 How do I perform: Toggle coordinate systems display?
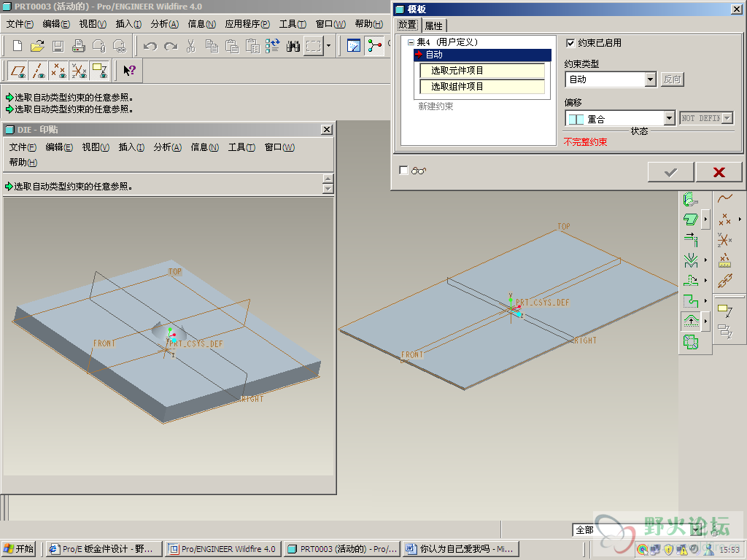79,71
